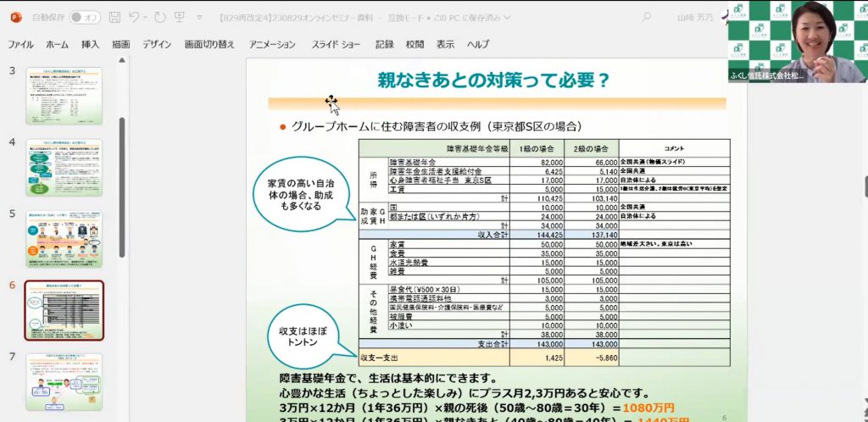Click table cell value 110,425
This screenshot has height=422, width=868.
pyautogui.click(x=548, y=198)
